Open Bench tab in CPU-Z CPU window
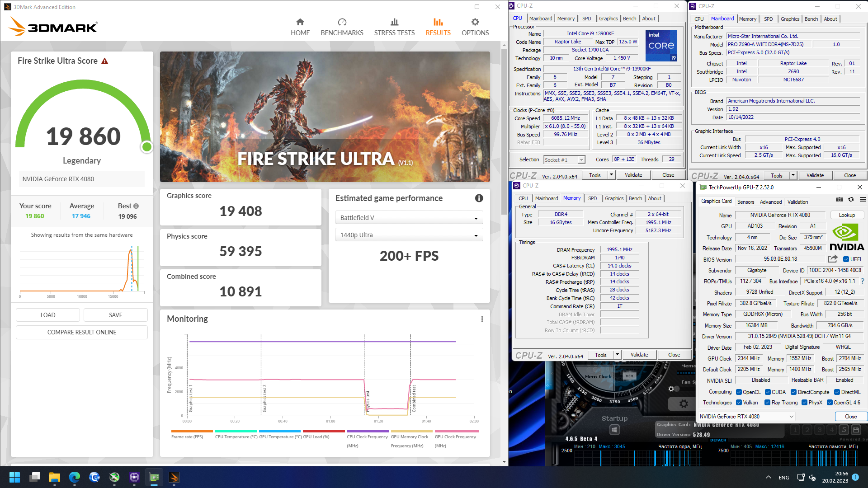868x488 pixels. tap(629, 19)
